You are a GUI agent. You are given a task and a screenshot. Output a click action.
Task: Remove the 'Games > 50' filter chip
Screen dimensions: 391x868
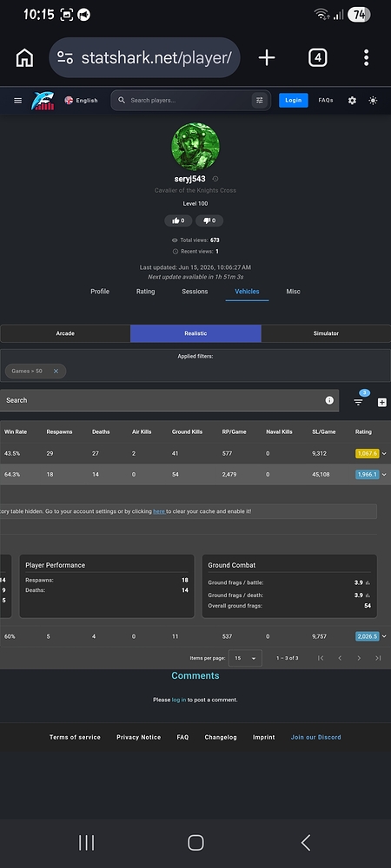pyautogui.click(x=56, y=371)
